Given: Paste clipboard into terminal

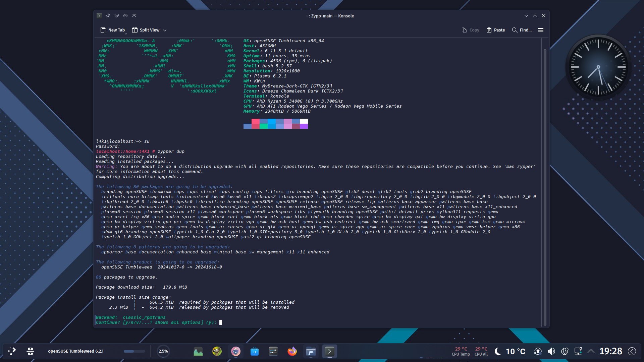Looking at the screenshot, I should tap(495, 30).
